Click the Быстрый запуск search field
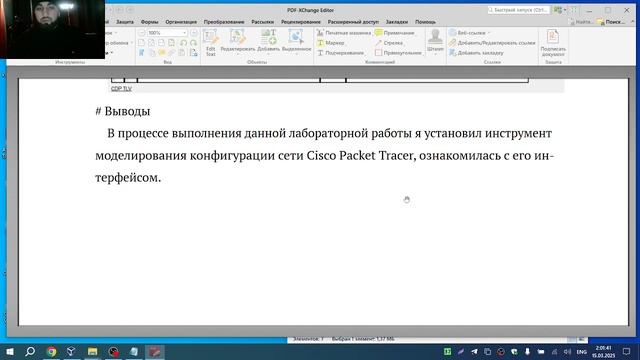This screenshot has height=360, width=640. pos(518,10)
